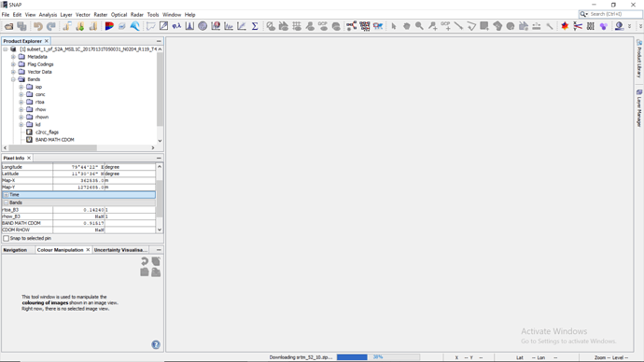The image size is (644, 362).
Task: Select the GCP placing tool
Action: [x=445, y=26]
